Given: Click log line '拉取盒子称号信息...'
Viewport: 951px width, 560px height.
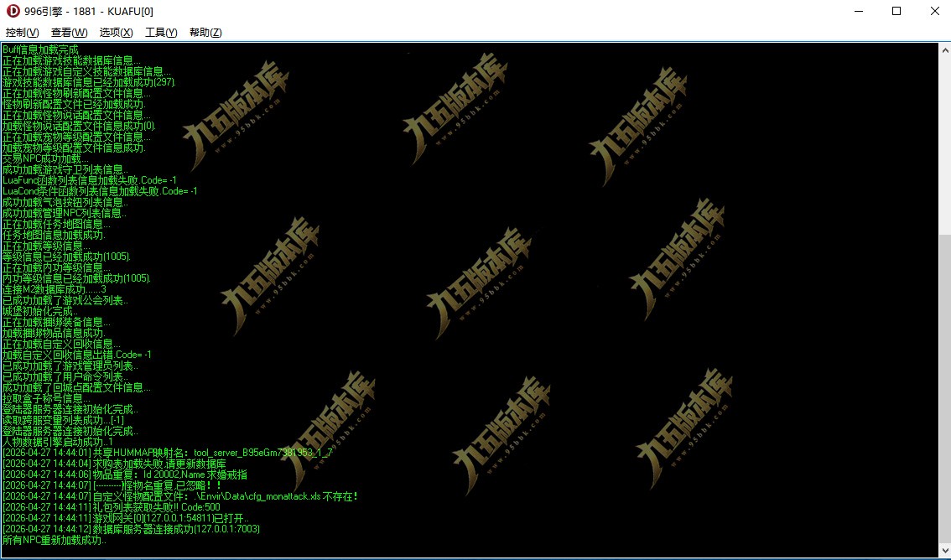Looking at the screenshot, I should [46, 399].
